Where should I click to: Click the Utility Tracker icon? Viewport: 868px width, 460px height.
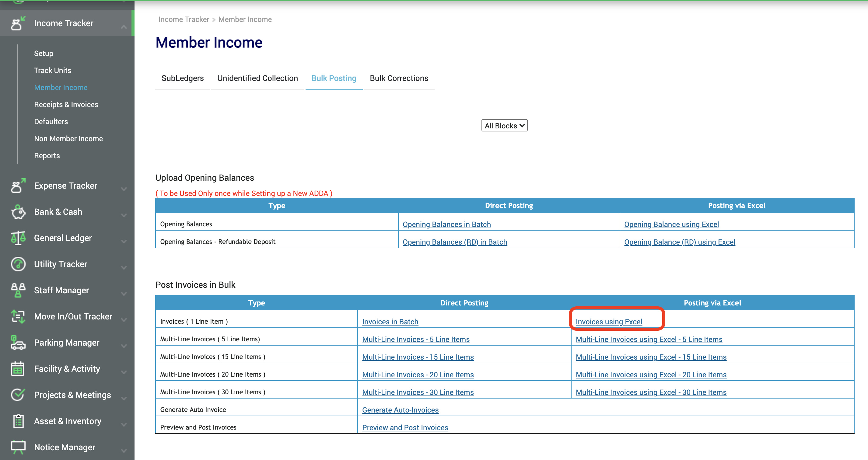tap(18, 264)
